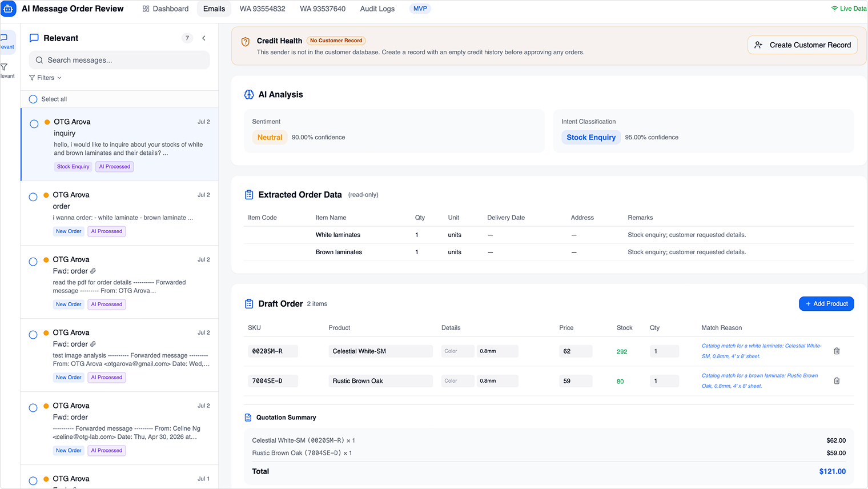
Task: Click the app robot logo icon
Action: coord(9,9)
